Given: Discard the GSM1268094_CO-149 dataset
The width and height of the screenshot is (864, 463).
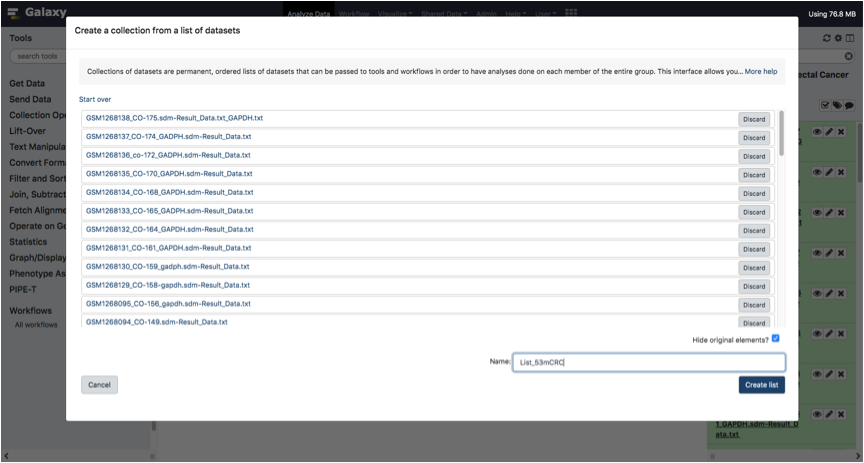Looking at the screenshot, I should tap(754, 322).
